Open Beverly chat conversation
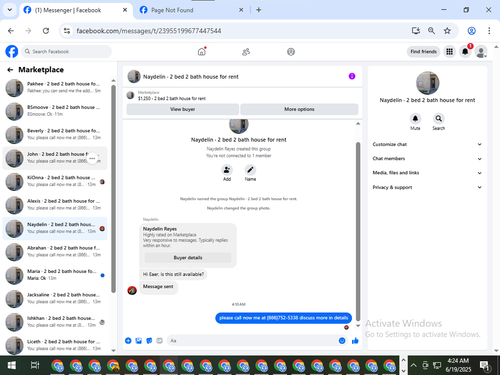 point(55,134)
